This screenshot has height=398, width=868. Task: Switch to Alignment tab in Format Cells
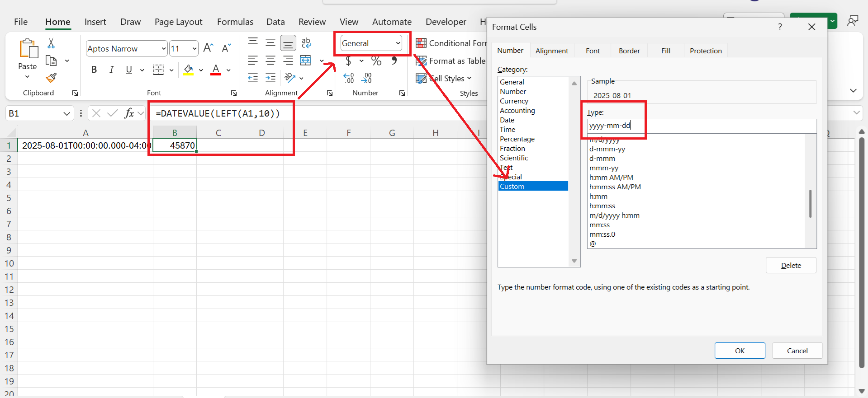click(x=552, y=51)
